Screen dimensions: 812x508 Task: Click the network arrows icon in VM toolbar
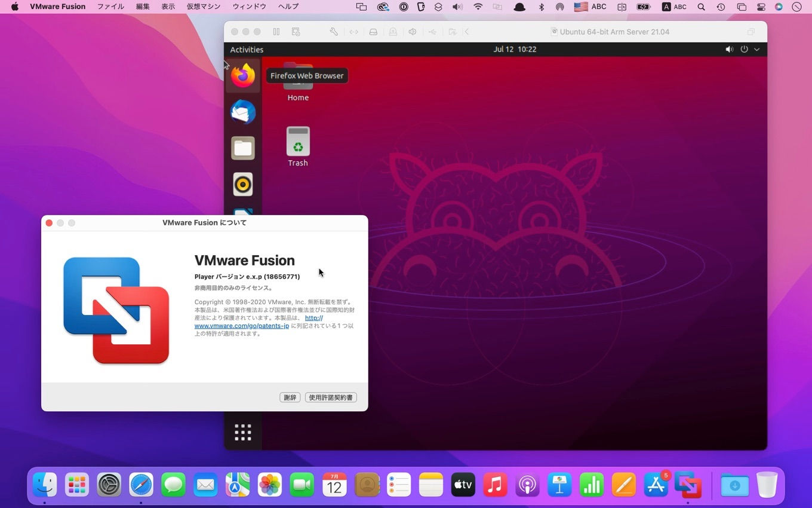click(x=353, y=32)
